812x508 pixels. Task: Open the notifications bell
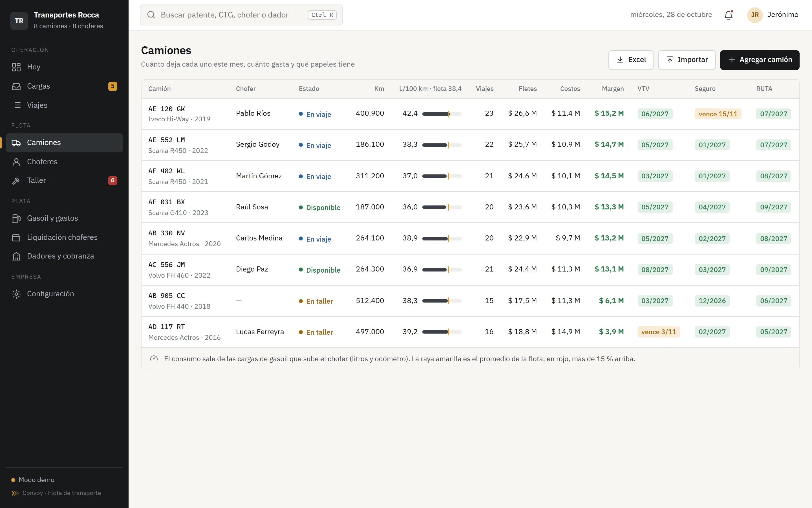[728, 15]
